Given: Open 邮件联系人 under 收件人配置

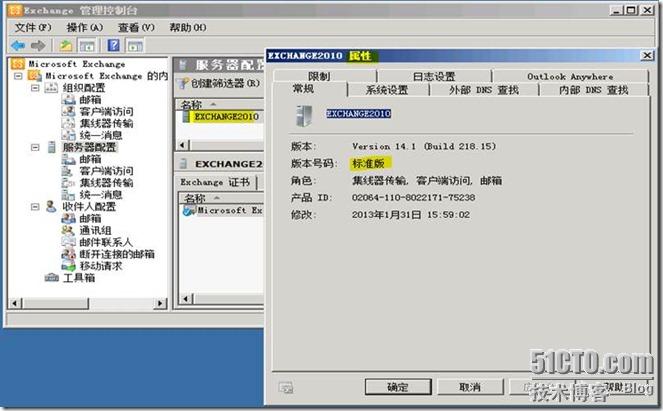Looking at the screenshot, I should [106, 242].
